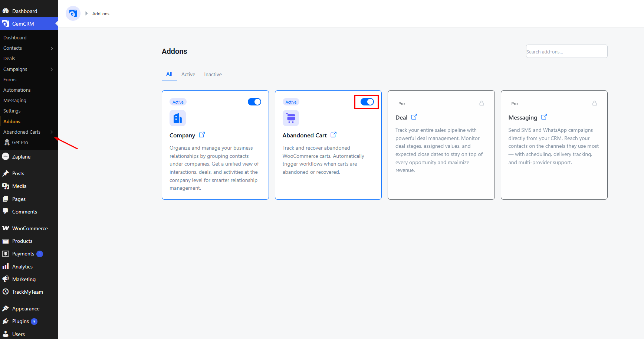Image resolution: width=644 pixels, height=339 pixels.
Task: Click the Marketing megaphone icon
Action: point(6,279)
